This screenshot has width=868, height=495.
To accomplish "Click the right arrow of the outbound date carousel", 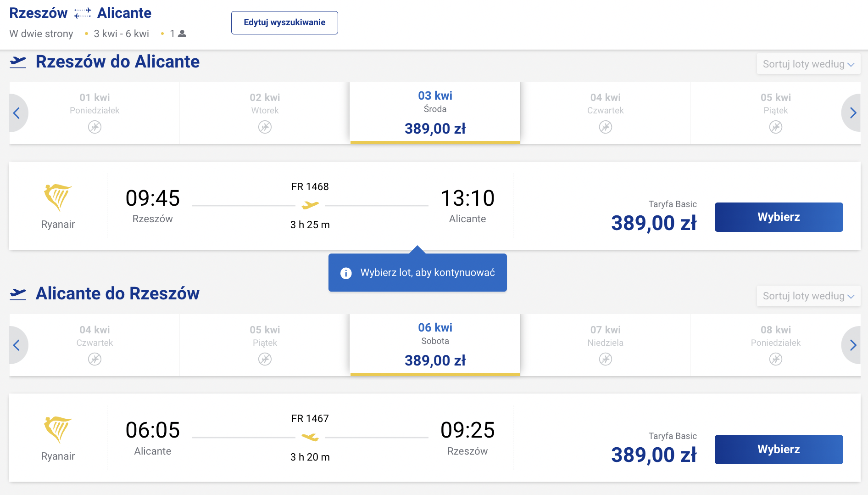I will [x=852, y=113].
